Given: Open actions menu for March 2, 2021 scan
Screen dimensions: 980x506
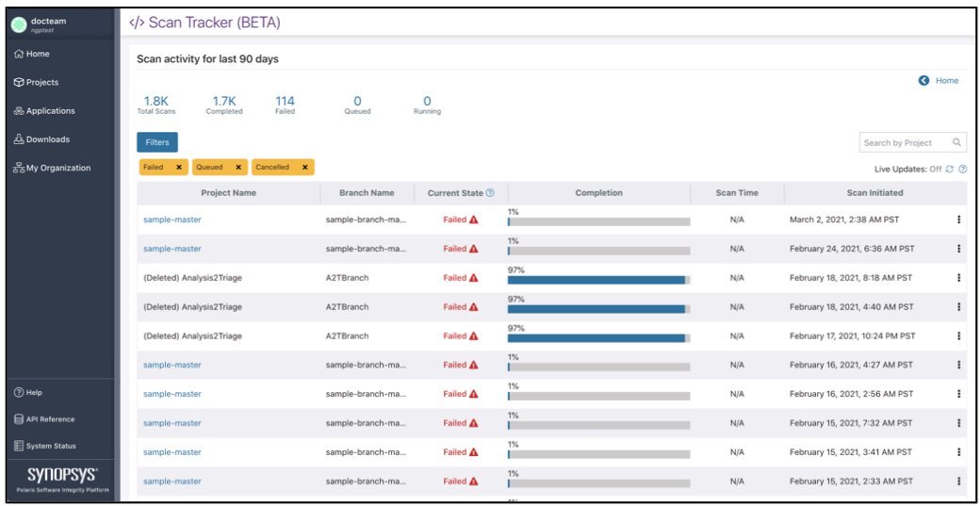Looking at the screenshot, I should pyautogui.click(x=958, y=220).
